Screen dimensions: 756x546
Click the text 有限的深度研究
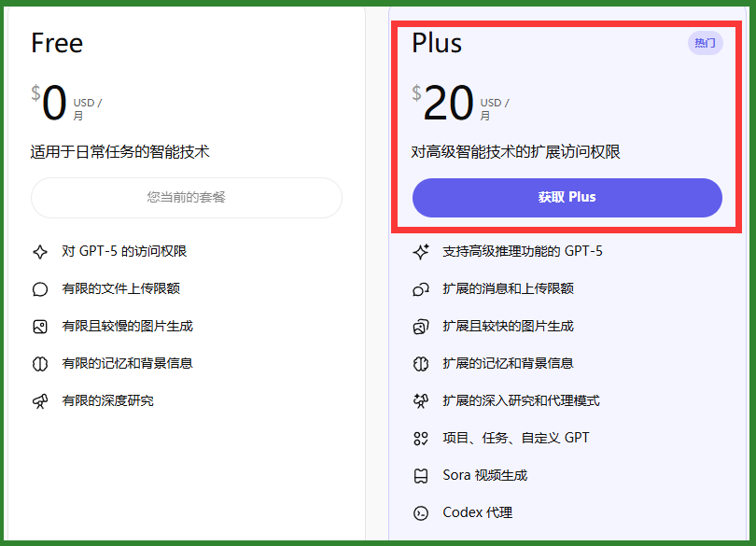coord(107,400)
